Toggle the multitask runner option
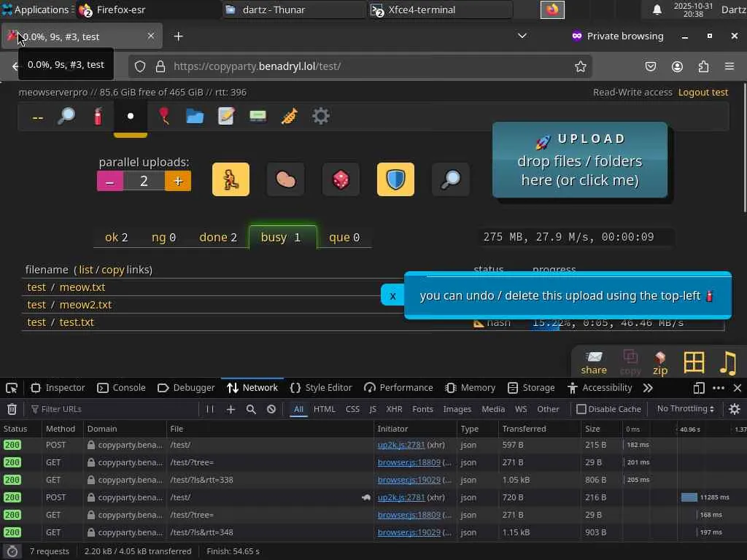 click(x=231, y=179)
